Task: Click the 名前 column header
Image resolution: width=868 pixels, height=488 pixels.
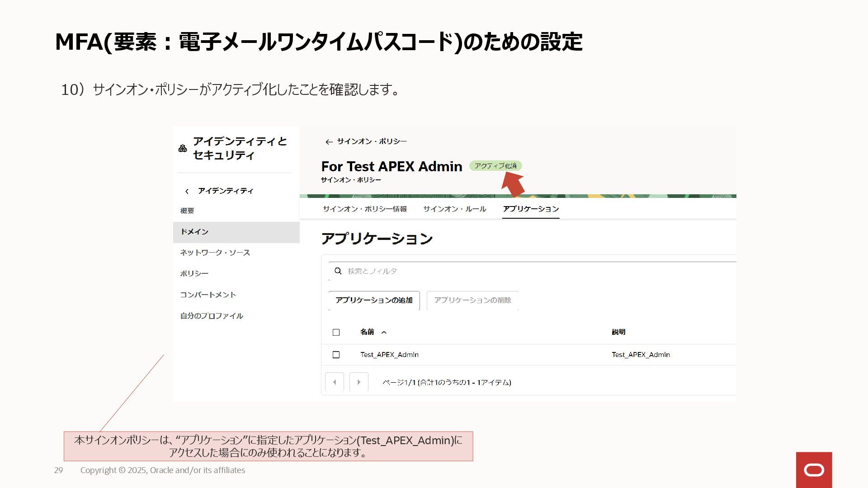Action: (367, 332)
